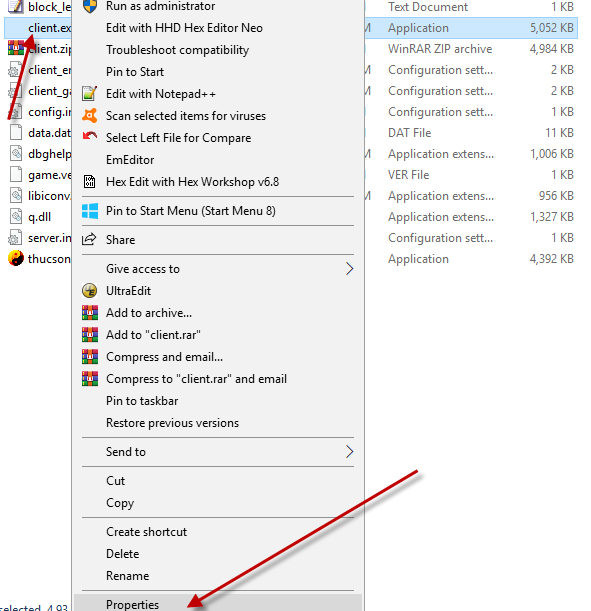Click the Hex Workshop icon in context menu
Viewport: 591px width, 611px height.
[x=90, y=181]
